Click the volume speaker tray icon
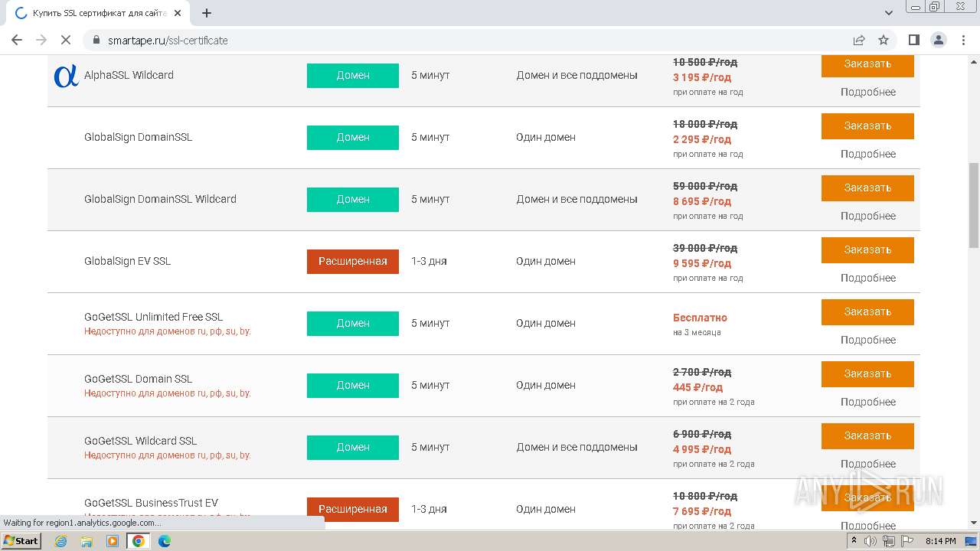980x551 pixels. click(x=871, y=541)
